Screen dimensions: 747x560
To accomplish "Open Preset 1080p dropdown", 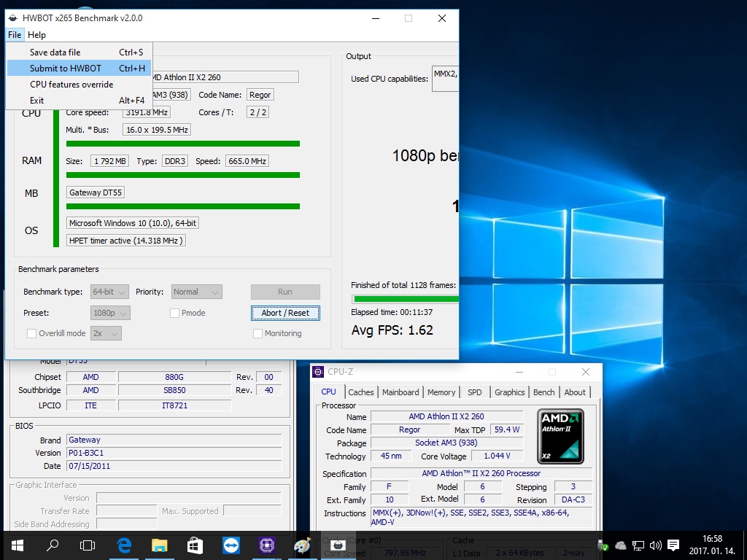I will coord(110,313).
